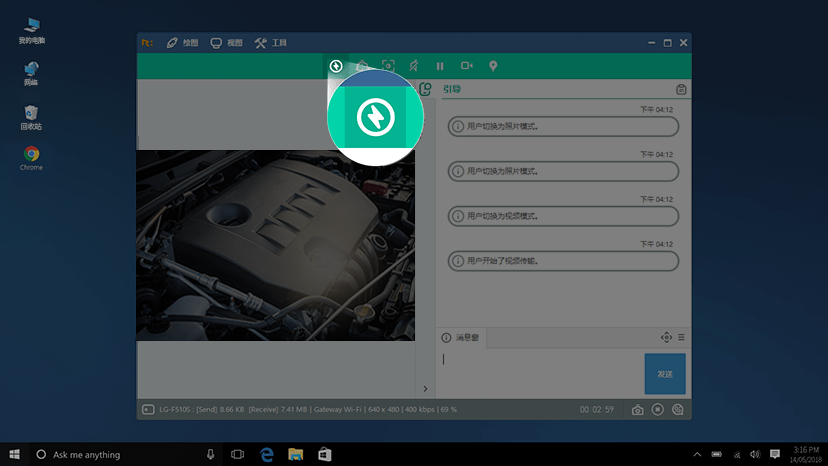Switch to the 消息窗 tab
The image size is (828, 466).
(x=460, y=338)
